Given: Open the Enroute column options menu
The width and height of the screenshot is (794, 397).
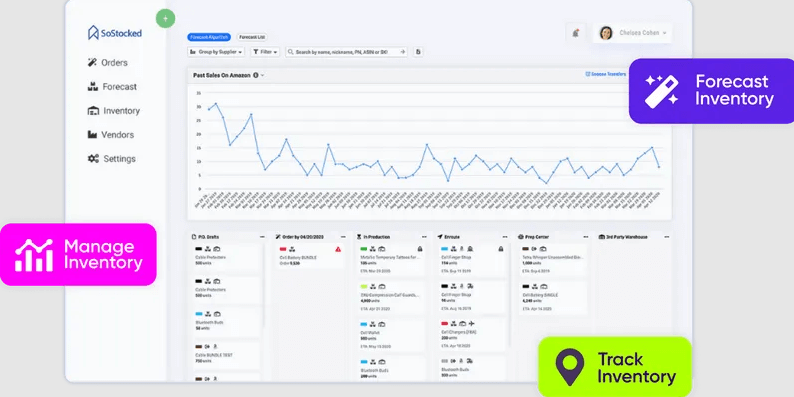Looking at the screenshot, I should pos(505,237).
